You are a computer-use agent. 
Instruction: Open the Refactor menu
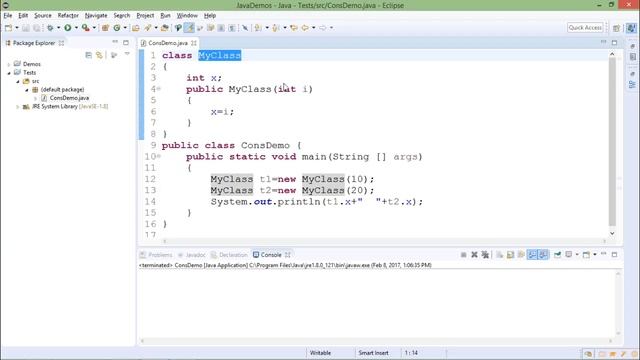68,16
